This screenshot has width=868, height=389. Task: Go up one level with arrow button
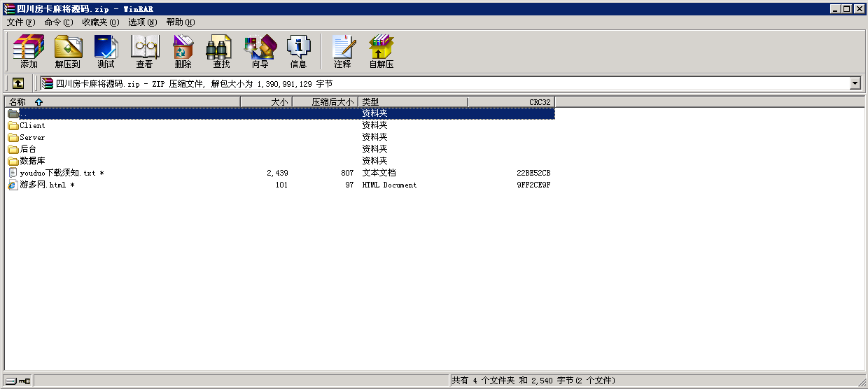pyautogui.click(x=18, y=83)
